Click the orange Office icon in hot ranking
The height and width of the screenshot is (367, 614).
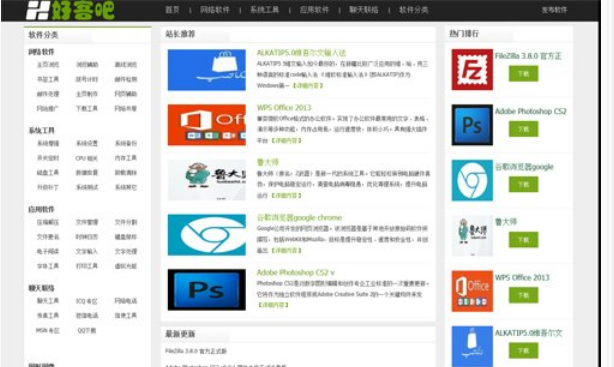click(x=472, y=291)
